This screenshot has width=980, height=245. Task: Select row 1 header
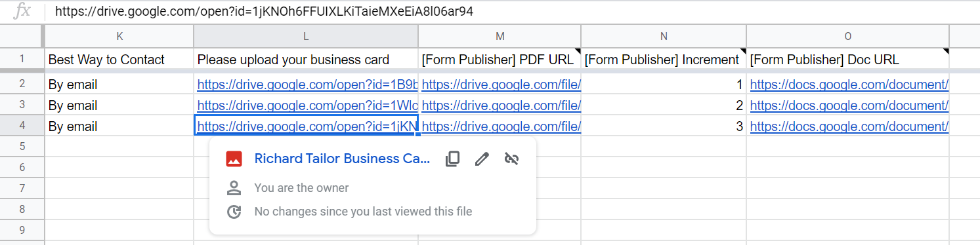coord(22,60)
